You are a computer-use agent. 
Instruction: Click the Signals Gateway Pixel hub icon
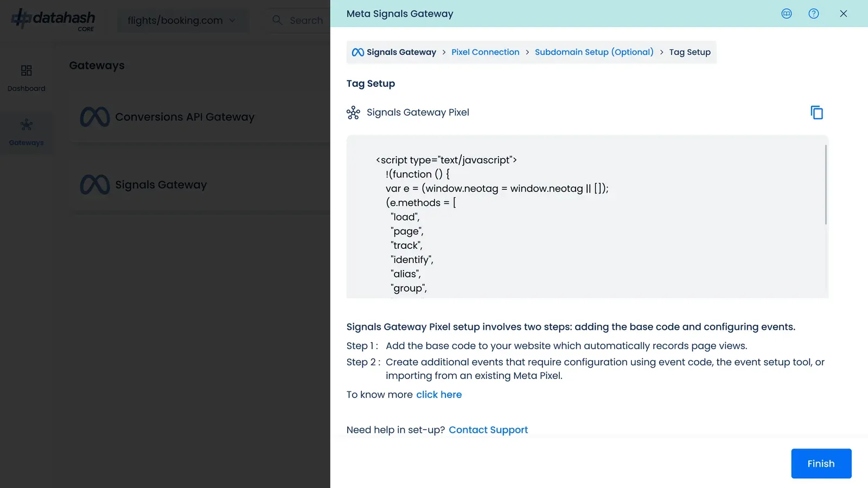(353, 113)
